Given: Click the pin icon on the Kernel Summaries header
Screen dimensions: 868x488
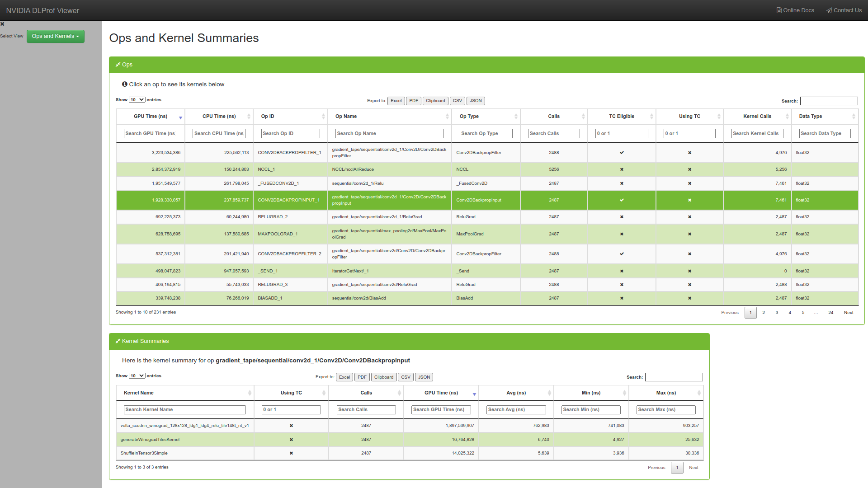Looking at the screenshot, I should (x=118, y=341).
